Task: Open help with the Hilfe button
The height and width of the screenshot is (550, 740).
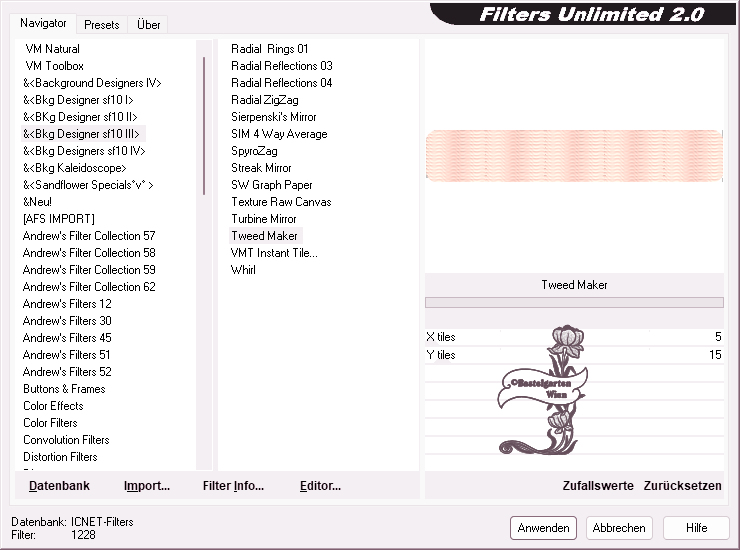Action: (696, 528)
